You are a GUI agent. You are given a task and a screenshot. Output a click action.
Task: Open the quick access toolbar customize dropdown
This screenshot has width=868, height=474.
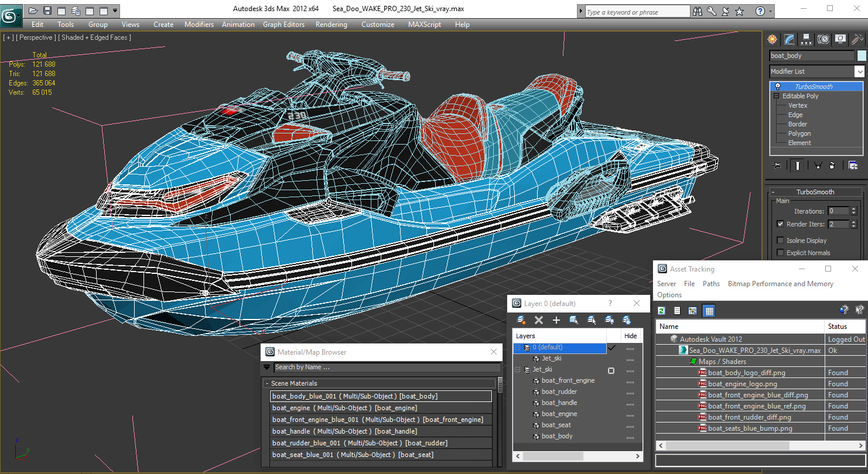(x=115, y=11)
